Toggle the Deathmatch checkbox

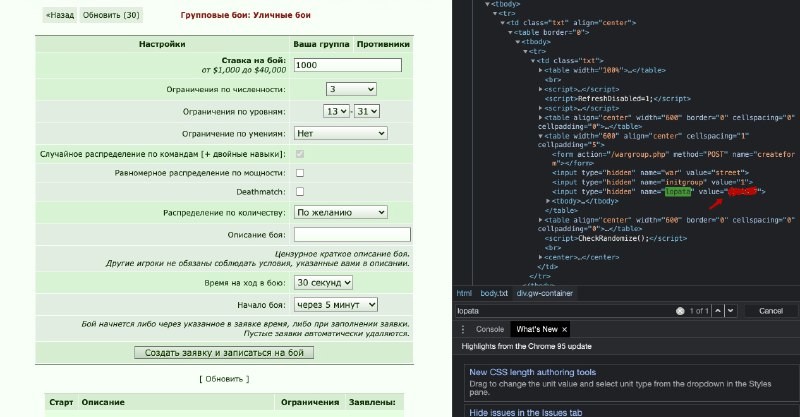coord(300,192)
